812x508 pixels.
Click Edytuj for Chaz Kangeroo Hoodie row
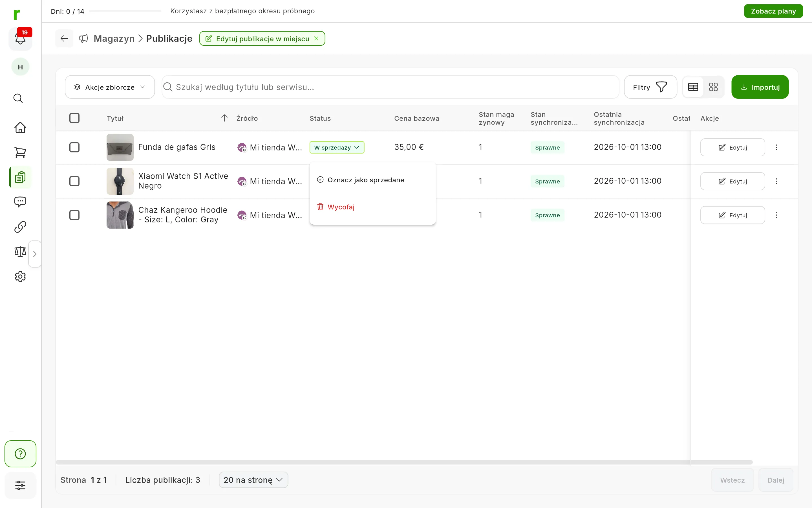point(732,215)
